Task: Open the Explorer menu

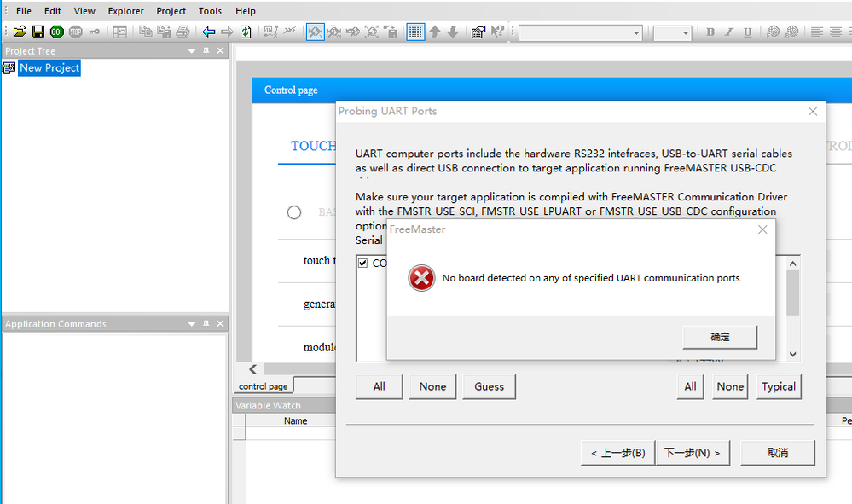Action: [x=125, y=11]
